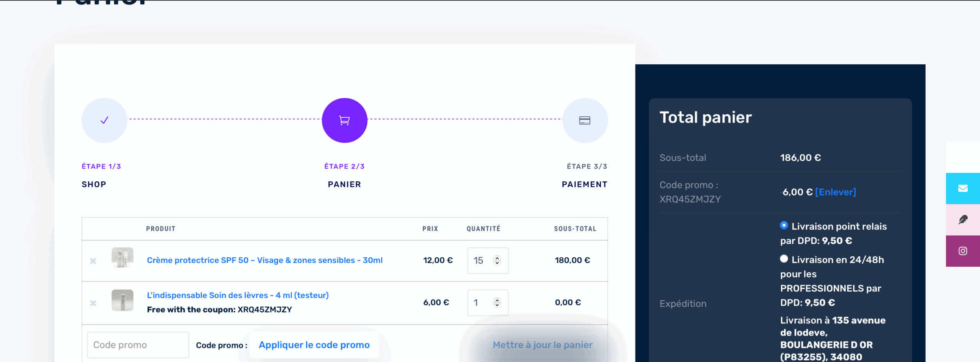The width and height of the screenshot is (980, 362).
Task: Click the checkmark Shop step icon
Action: [104, 120]
